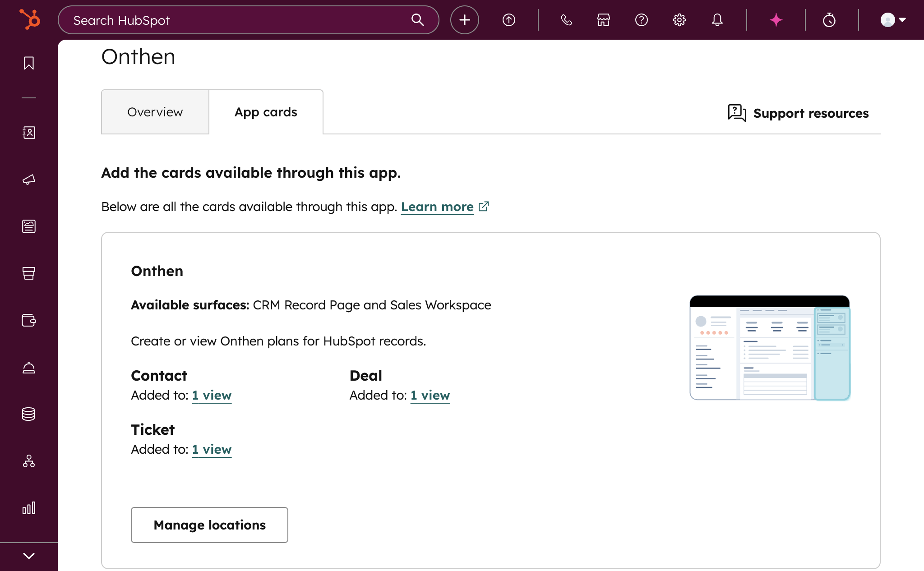Click the upgrade arrow icon
Viewport: 924px width, 571px height.
pos(509,20)
